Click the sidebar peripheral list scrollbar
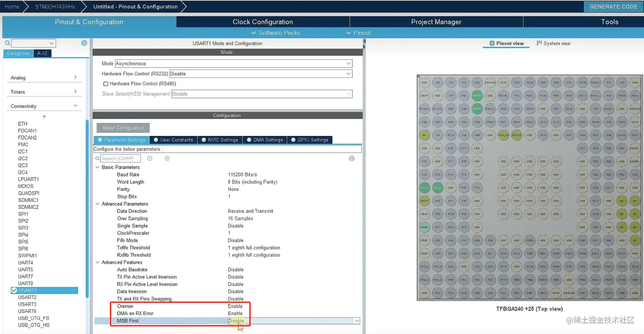 (x=87, y=209)
